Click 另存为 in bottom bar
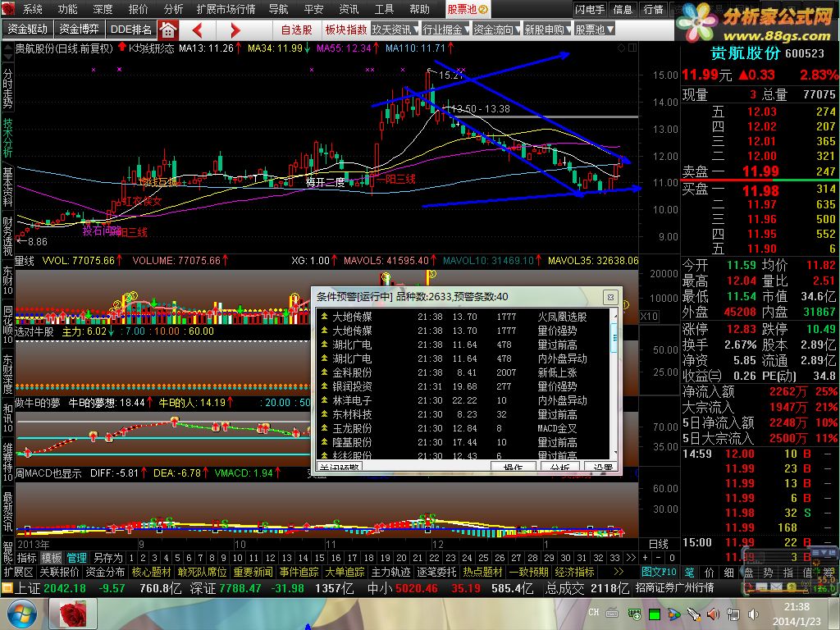The width and height of the screenshot is (840, 630). (x=107, y=558)
